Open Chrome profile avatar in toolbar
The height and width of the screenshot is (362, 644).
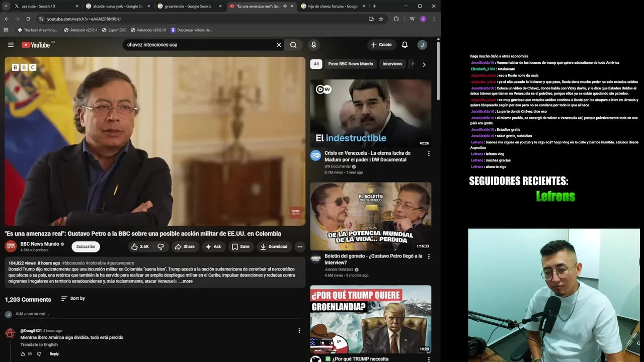(423, 19)
